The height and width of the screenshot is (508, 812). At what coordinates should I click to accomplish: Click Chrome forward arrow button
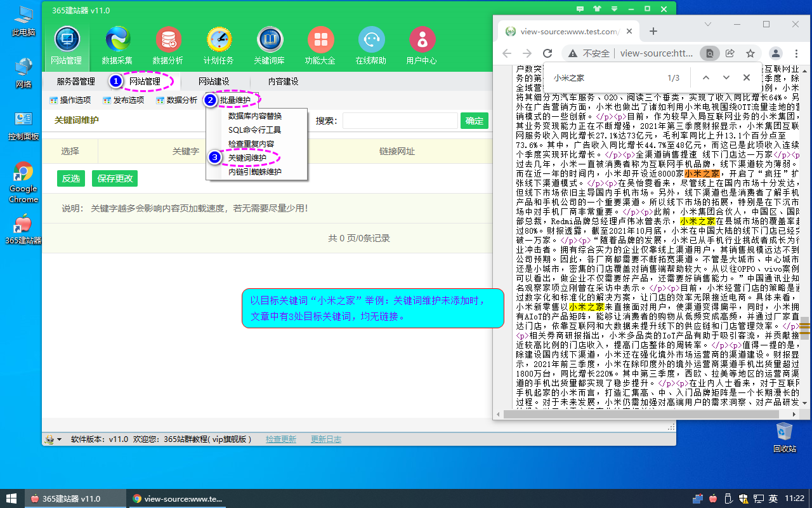pyautogui.click(x=527, y=53)
